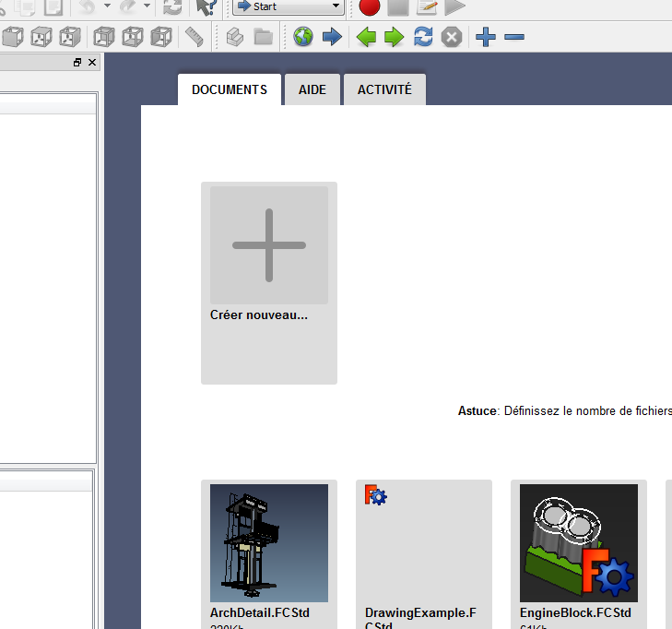Switch to the AIDE tab
The height and width of the screenshot is (629, 672).
coord(312,89)
